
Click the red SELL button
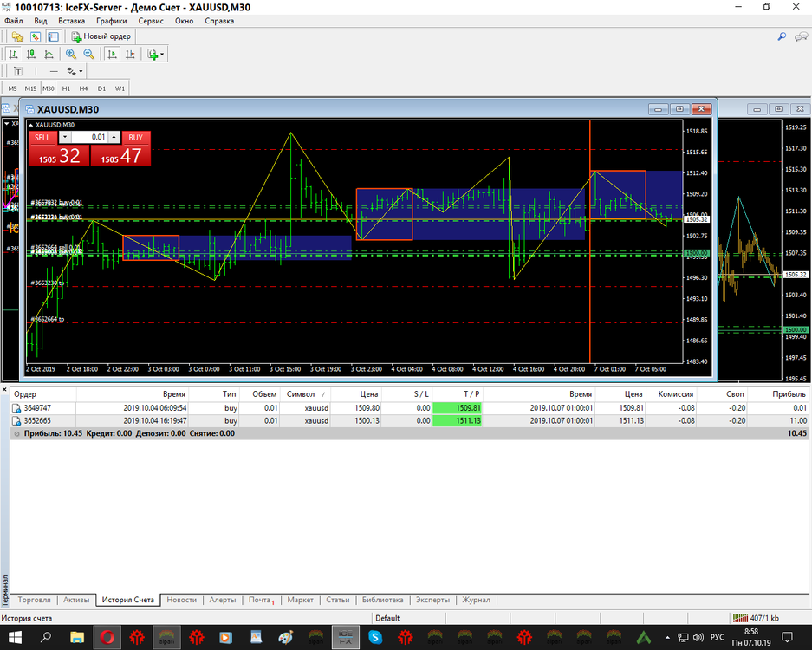(x=42, y=137)
